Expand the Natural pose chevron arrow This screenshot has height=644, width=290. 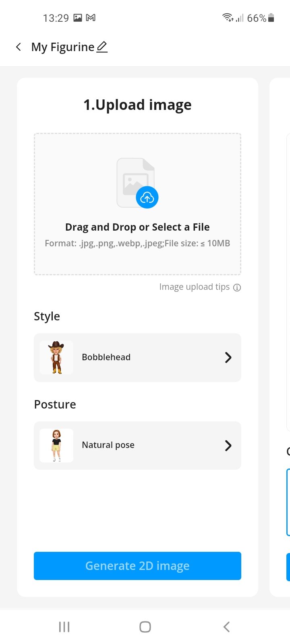pyautogui.click(x=228, y=446)
